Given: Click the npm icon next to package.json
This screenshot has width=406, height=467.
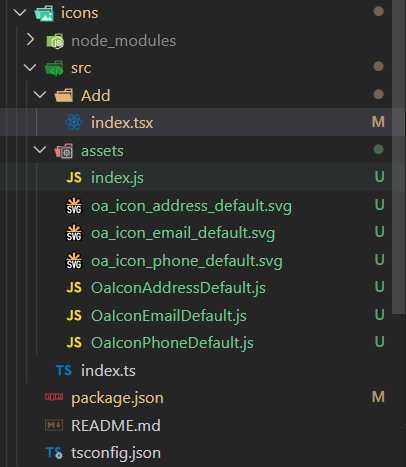Looking at the screenshot, I should coord(54,397).
